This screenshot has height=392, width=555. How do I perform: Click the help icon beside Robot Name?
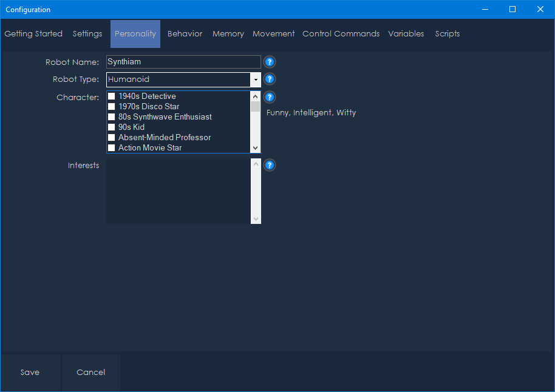click(270, 62)
